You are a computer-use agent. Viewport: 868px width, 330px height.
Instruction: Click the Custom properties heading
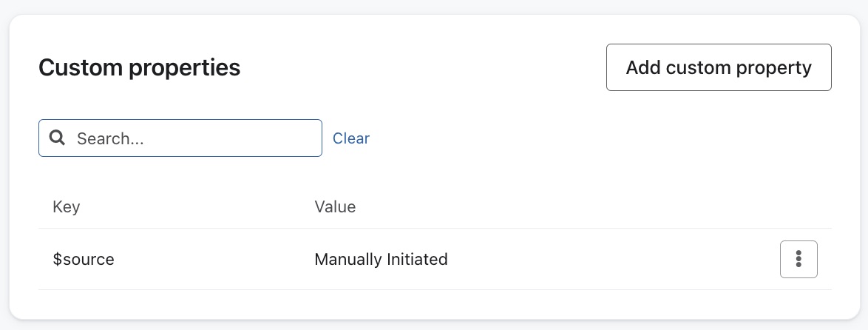139,68
